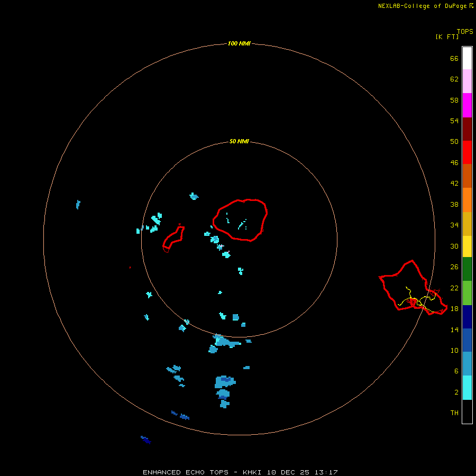Click the dark red 54 kft band
Image resolution: width=476 pixels, height=476 pixels.
(467, 129)
